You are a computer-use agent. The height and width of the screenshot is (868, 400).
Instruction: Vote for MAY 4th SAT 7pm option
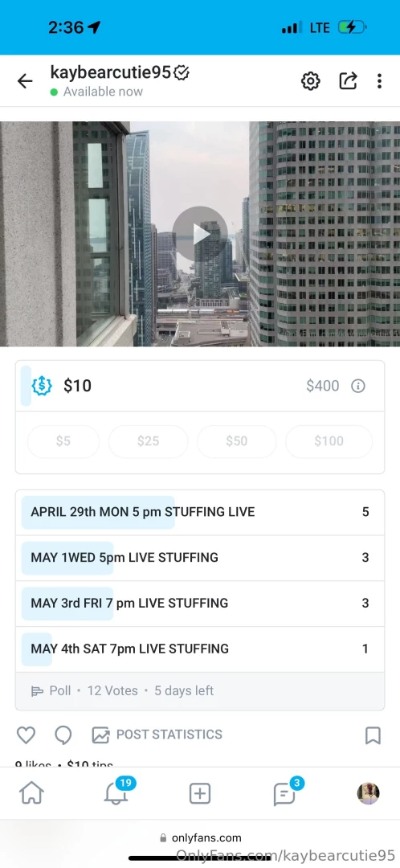200,649
